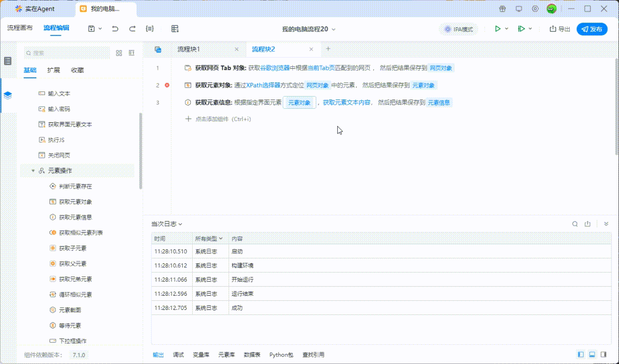This screenshot has height=364, width=619.
Task: Undo the last edit
Action: point(115,29)
